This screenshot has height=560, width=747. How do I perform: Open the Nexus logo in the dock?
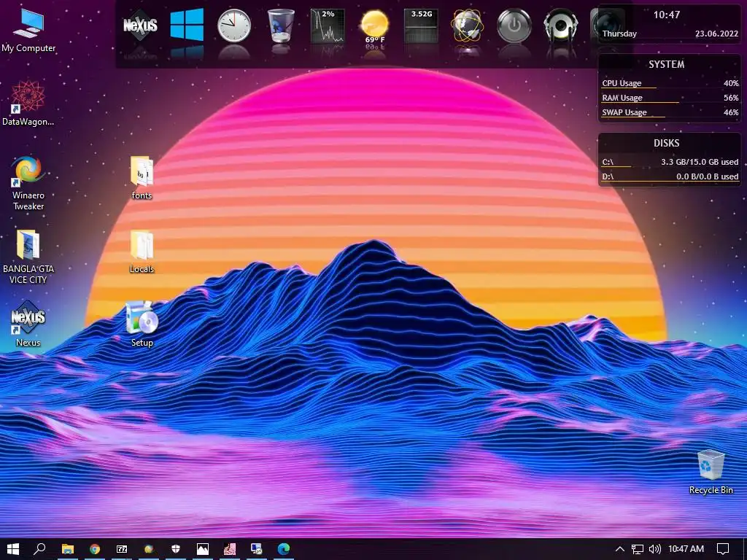click(140, 26)
